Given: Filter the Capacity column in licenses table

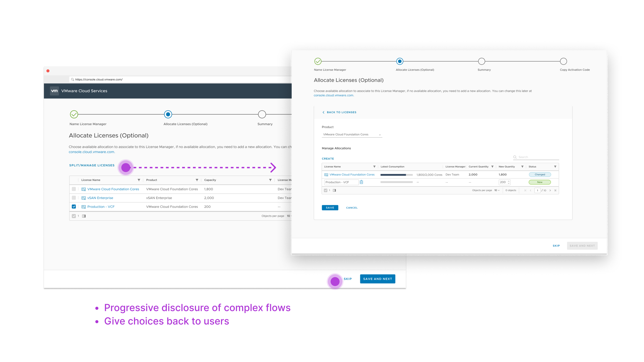Looking at the screenshot, I should coord(270,180).
